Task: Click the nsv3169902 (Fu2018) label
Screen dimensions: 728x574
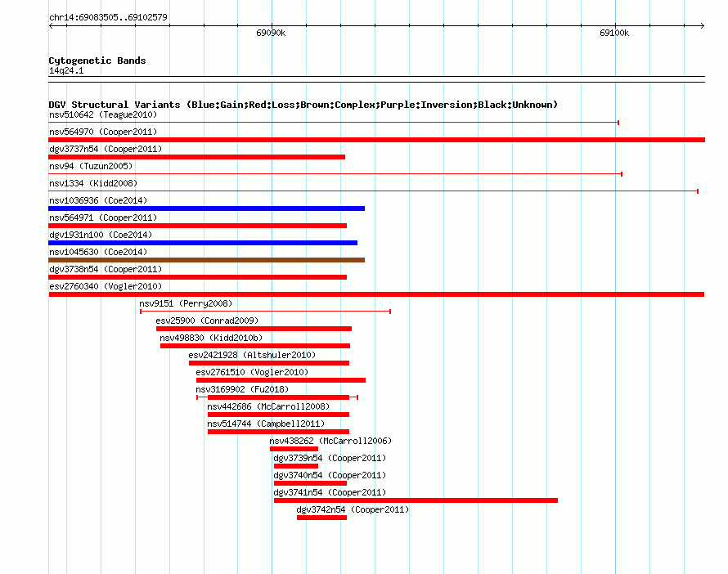Action: coord(242,389)
